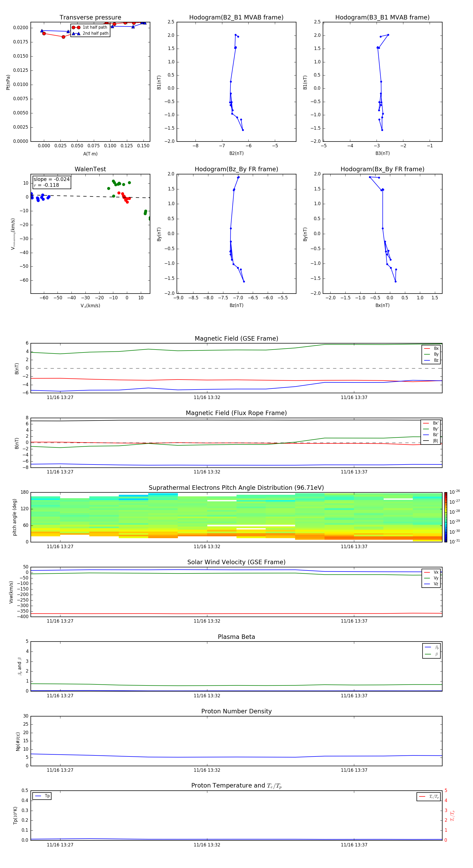Click 'Solar Wind Velocity (GSE Frame)' title
The width and height of the screenshot is (473, 868).
tap(236, 562)
